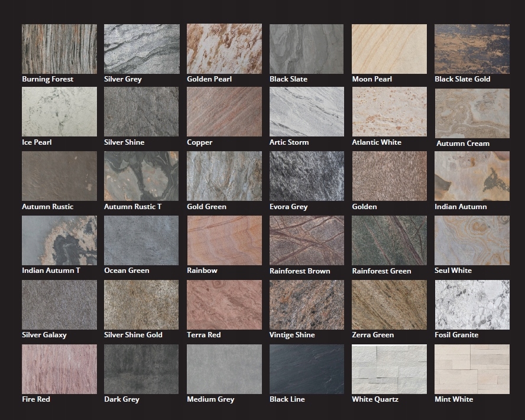Pick the Rainbow sandstone swatch
Viewport: 525px width, 420px height.
pos(224,240)
